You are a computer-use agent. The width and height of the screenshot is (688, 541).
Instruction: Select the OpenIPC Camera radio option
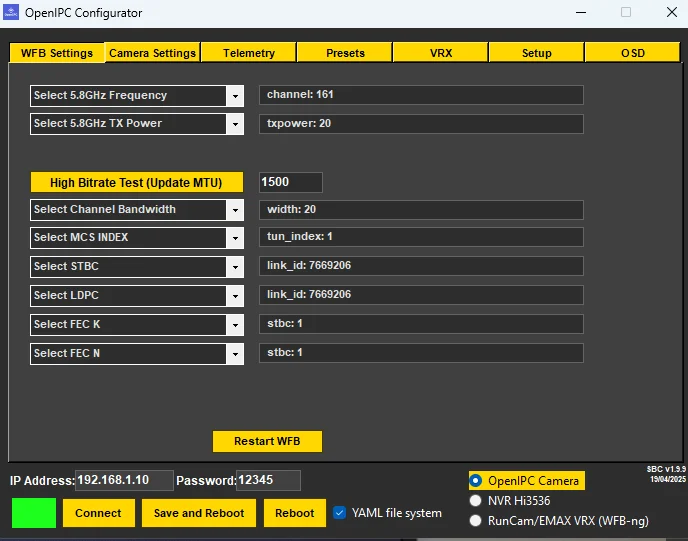coord(476,481)
